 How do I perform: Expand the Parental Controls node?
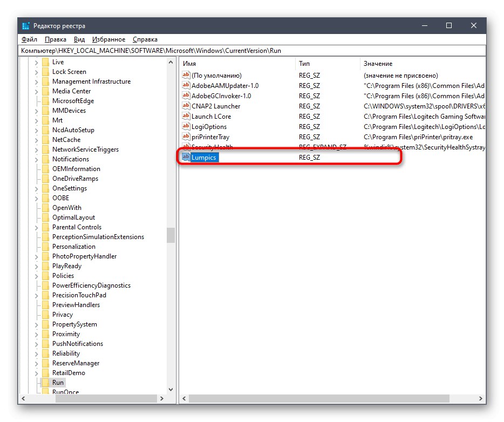[x=36, y=228]
